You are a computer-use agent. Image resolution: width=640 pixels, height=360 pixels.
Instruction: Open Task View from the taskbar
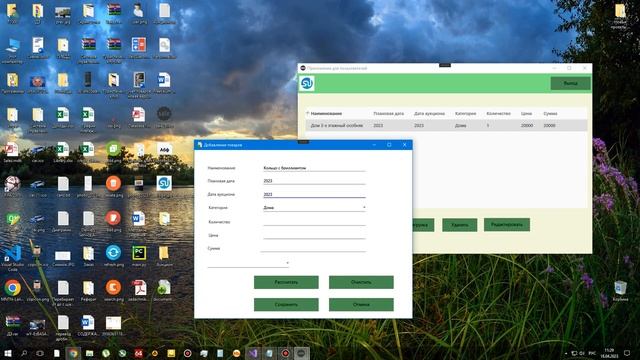coord(40,353)
